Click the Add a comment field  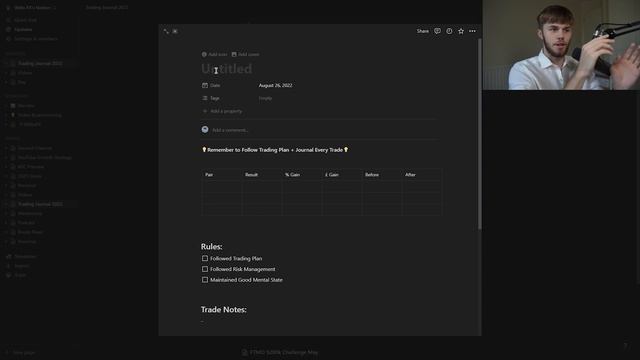tap(231, 130)
